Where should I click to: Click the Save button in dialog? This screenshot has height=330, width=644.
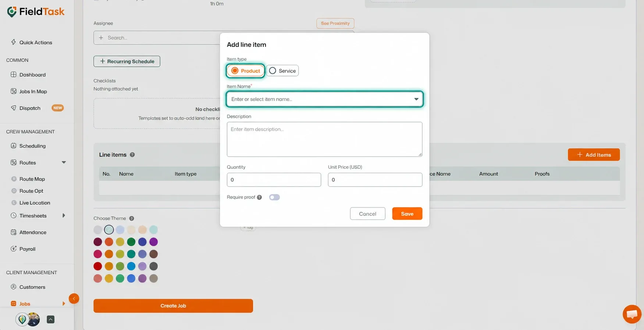407,214
